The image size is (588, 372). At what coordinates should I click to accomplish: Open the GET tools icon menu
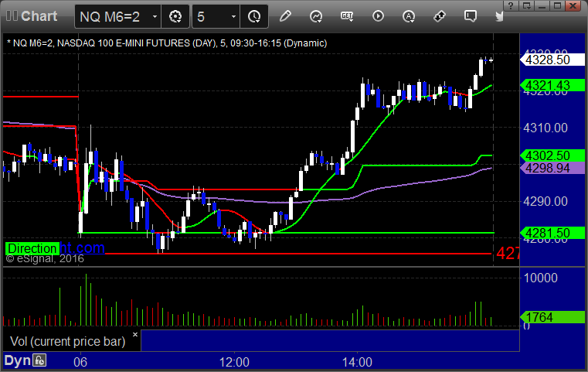pyautogui.click(x=347, y=16)
